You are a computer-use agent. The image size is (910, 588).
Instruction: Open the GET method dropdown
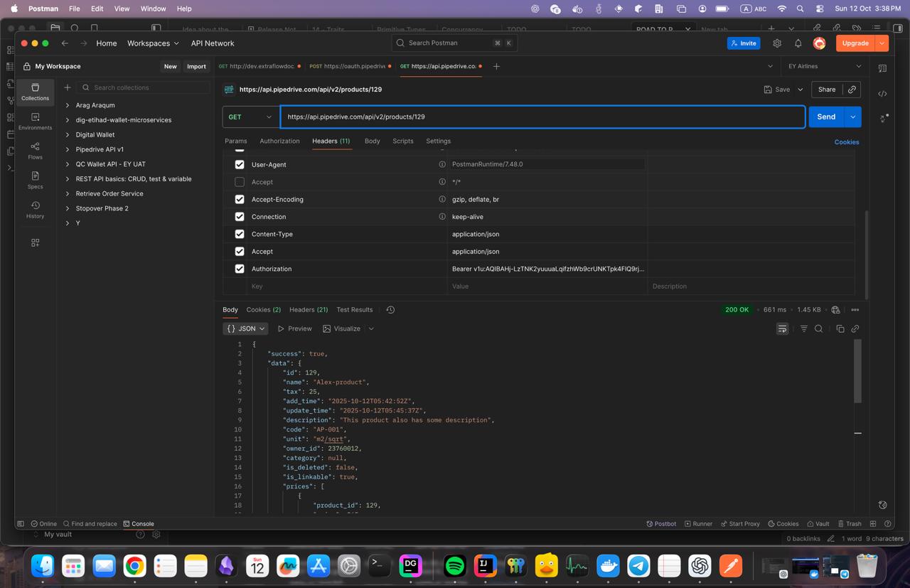250,117
